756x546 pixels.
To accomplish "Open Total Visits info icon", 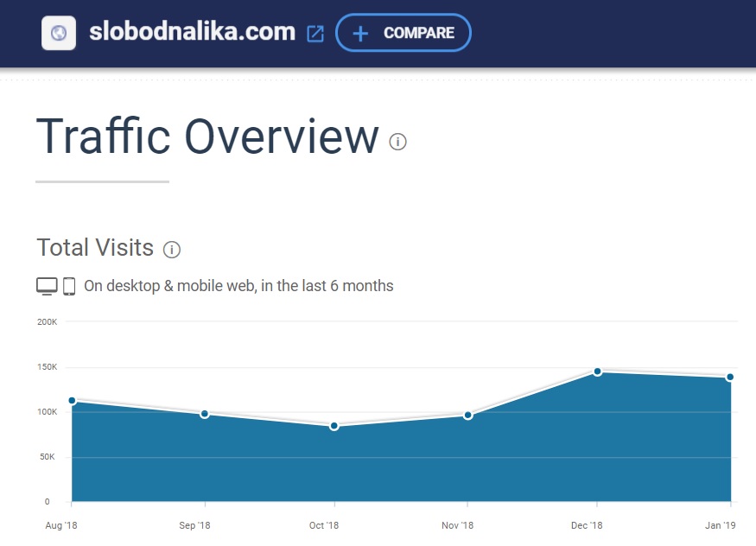I will point(172,250).
